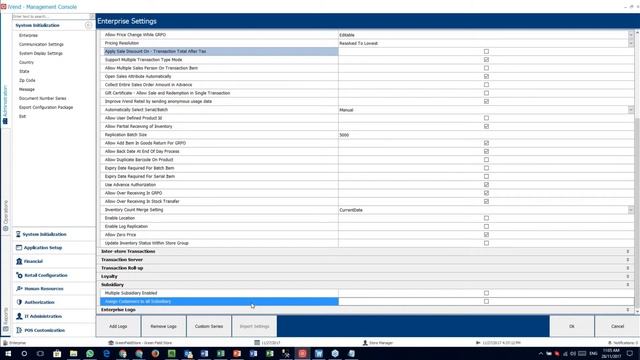This screenshot has height=360, width=640.
Task: Uncheck Support Multiple Transaction Type Mode
Action: 486,60
